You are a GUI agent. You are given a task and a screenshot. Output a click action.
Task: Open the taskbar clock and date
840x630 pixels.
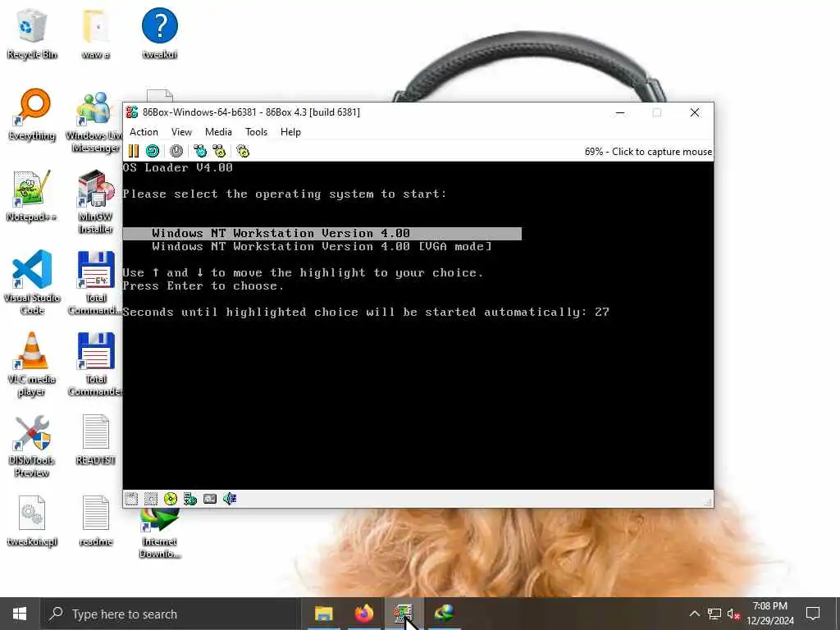click(x=769, y=614)
